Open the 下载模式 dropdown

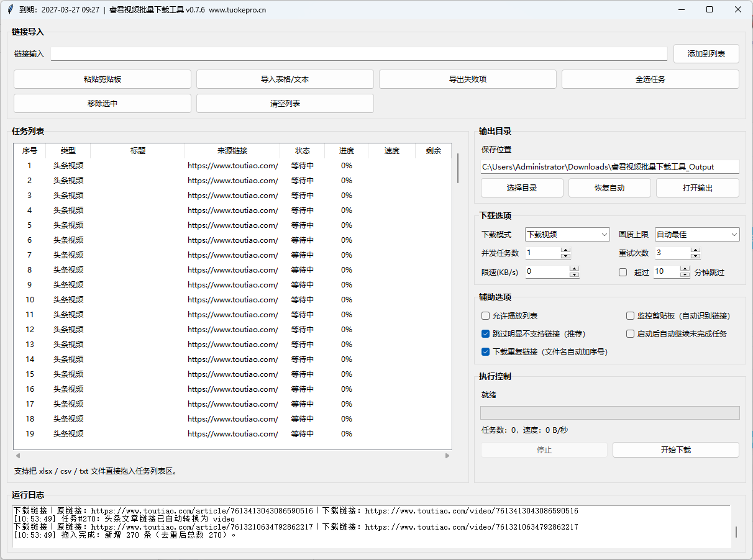[x=567, y=235]
